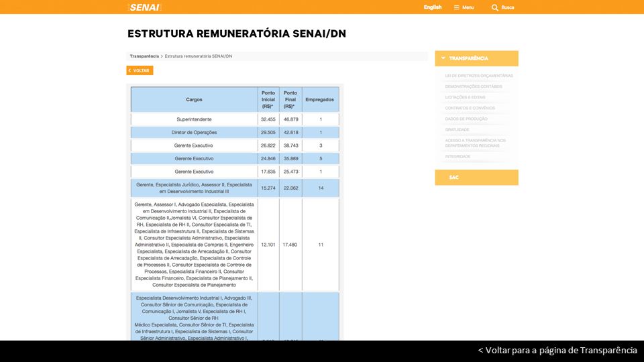Open 'Dados de Produção' sidebar item
Screen dimensions: 644x362
coord(466,119)
